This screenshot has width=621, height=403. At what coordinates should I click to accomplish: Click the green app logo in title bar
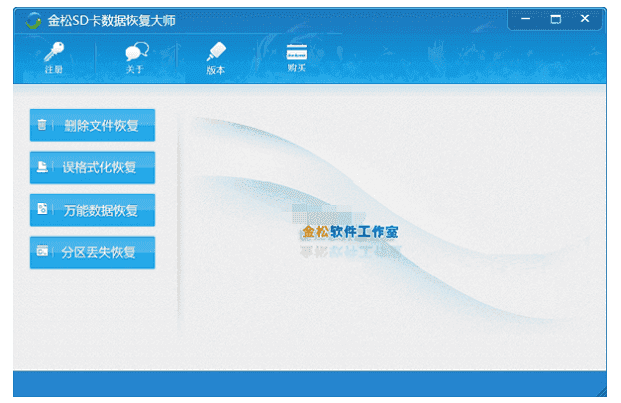pyautogui.click(x=34, y=20)
